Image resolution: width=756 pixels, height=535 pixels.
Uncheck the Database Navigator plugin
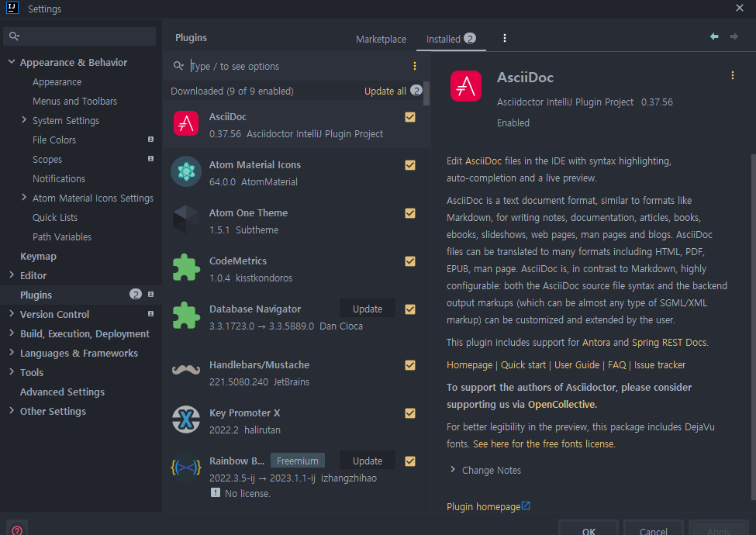[410, 309]
